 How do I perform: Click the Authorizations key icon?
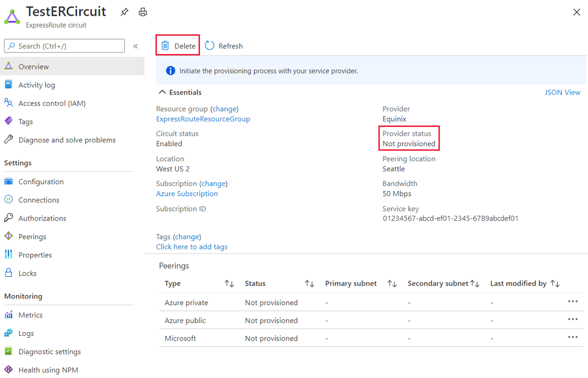click(x=9, y=218)
